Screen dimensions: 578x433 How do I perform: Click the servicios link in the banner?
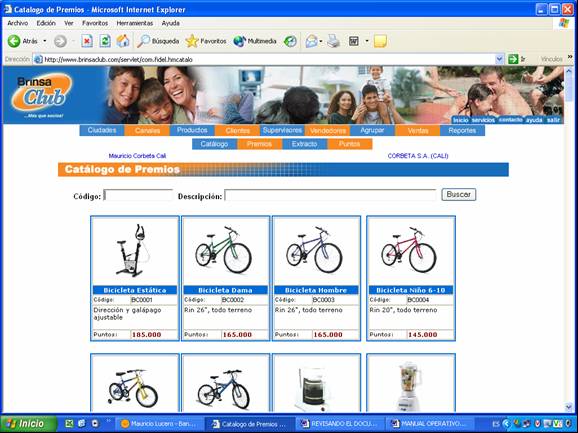483,120
